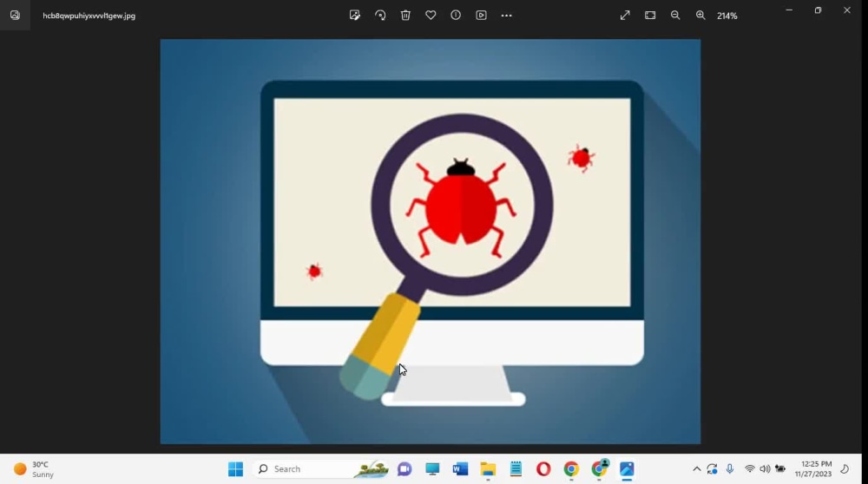
Task: Open the file info icon
Action: 456,16
